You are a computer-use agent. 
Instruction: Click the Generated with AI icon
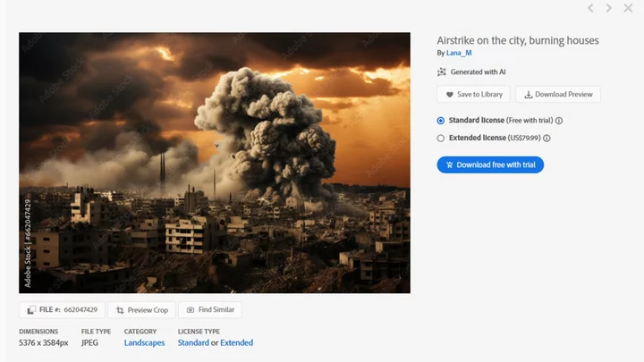[441, 72]
